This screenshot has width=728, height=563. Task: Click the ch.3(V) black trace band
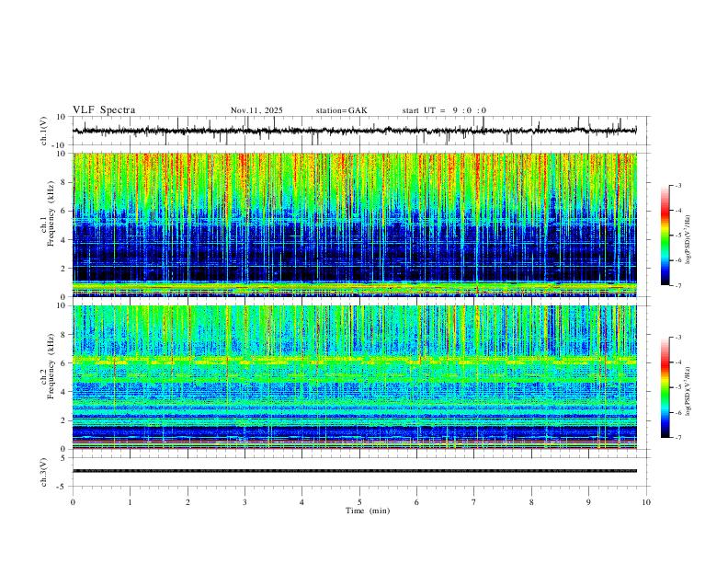pos(355,471)
